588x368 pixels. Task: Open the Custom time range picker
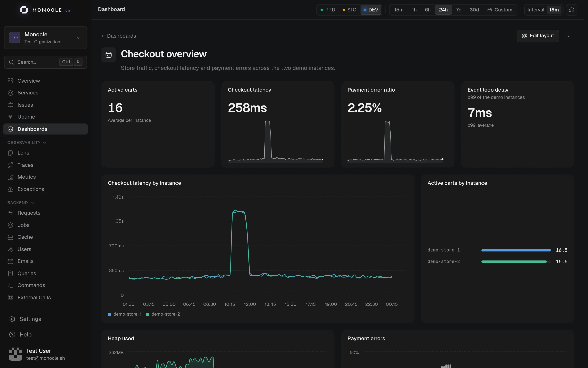click(500, 10)
